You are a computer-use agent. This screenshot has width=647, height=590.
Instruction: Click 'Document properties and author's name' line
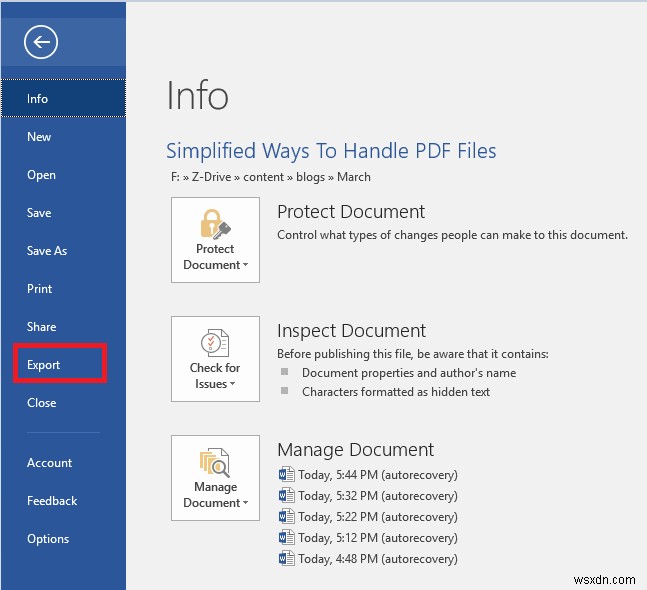click(409, 373)
